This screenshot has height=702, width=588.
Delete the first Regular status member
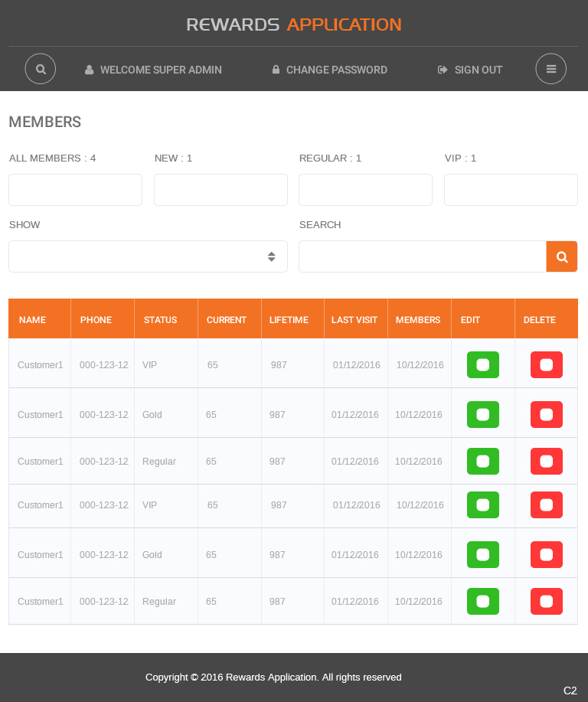click(x=546, y=462)
